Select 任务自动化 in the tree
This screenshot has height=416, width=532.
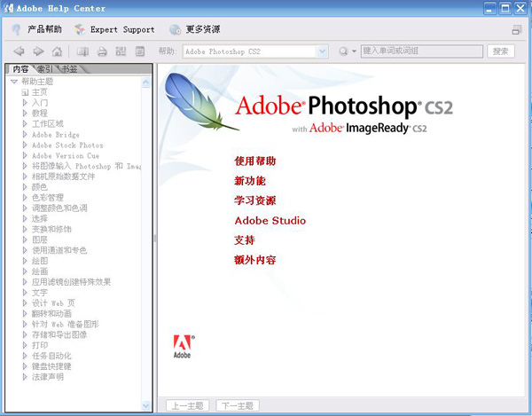coord(51,356)
